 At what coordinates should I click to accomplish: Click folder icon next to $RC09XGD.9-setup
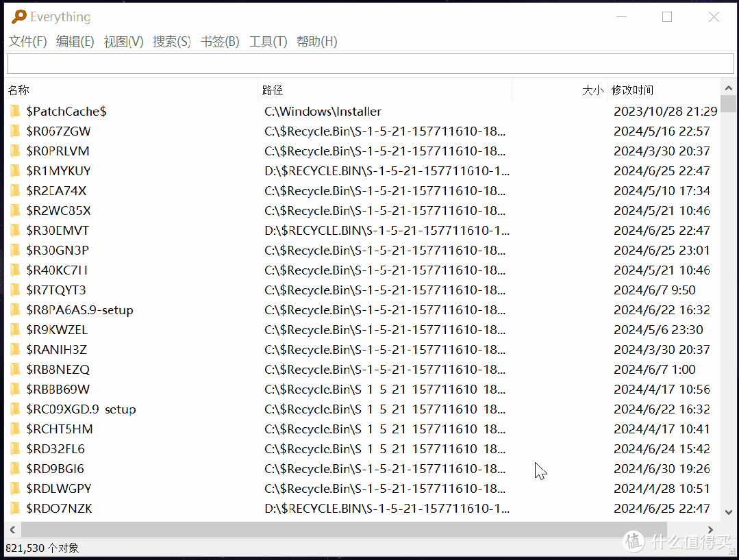pyautogui.click(x=15, y=409)
